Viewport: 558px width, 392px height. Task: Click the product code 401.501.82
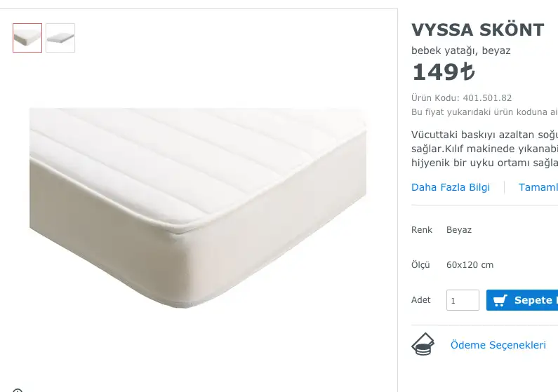coord(487,97)
